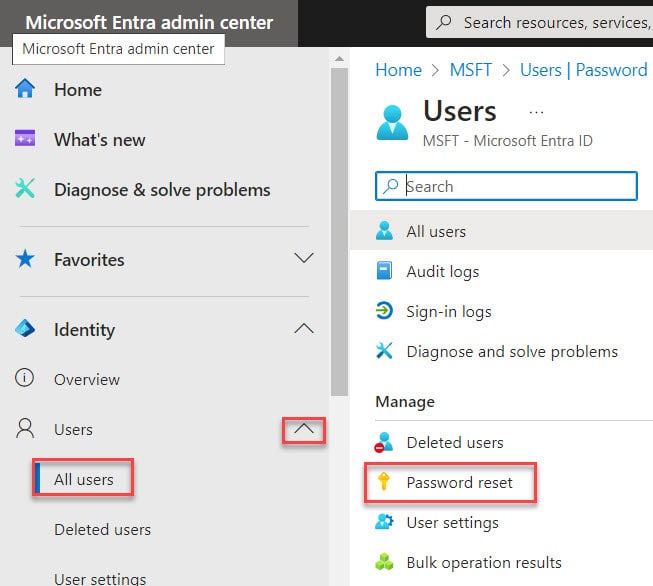Viewport: 653px width, 586px height.
Task: Collapse the Users submenu chevron
Action: coord(304,429)
